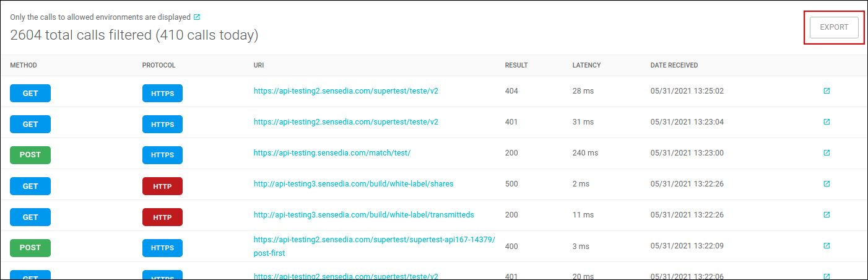The width and height of the screenshot is (868, 280).
Task: Open details icon for 13:22:09 call
Action: point(827,246)
